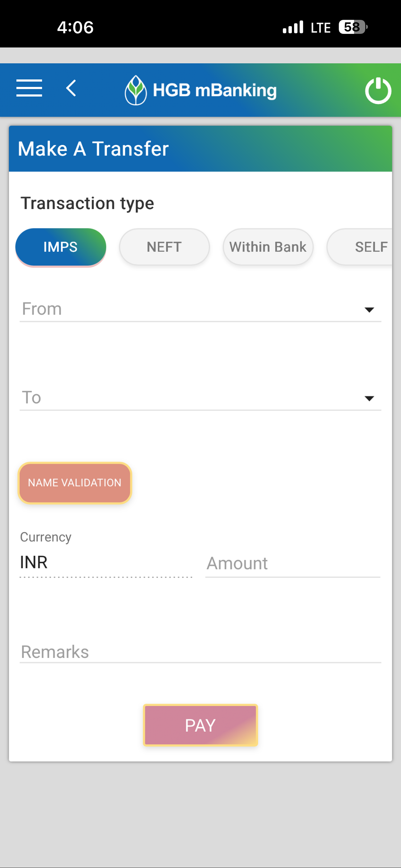Tap the HGB leaf logo
Screen dimensions: 401x868
coord(136,90)
